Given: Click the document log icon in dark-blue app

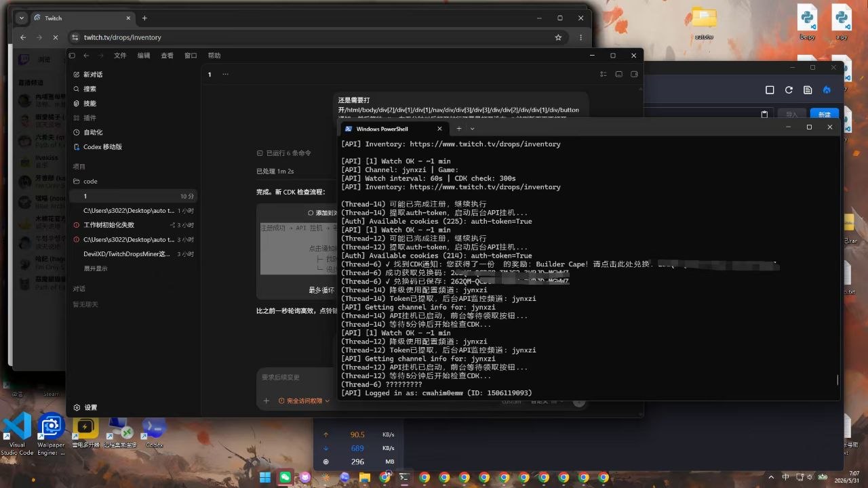Looking at the screenshot, I should [x=808, y=90].
